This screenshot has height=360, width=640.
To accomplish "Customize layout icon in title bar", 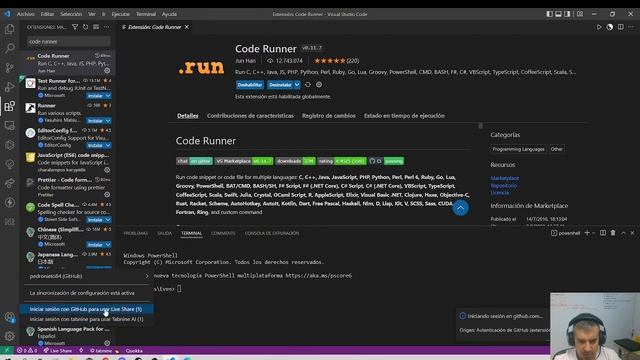I will [580, 14].
